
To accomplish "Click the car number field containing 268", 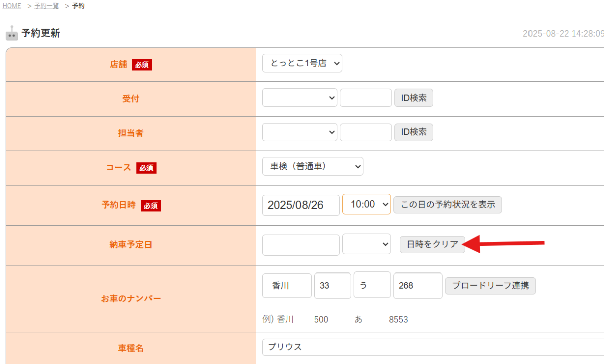I will (418, 286).
